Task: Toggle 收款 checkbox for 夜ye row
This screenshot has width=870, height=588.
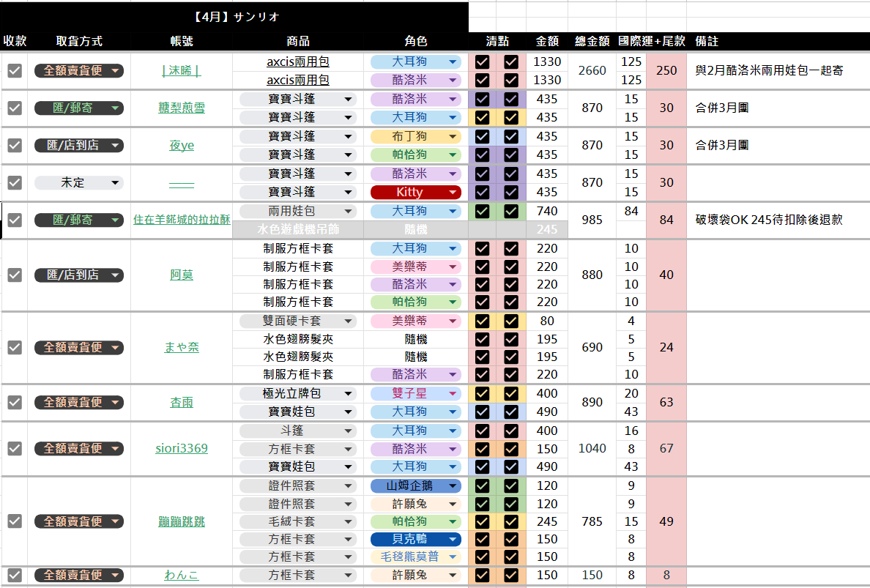Action: (15, 145)
